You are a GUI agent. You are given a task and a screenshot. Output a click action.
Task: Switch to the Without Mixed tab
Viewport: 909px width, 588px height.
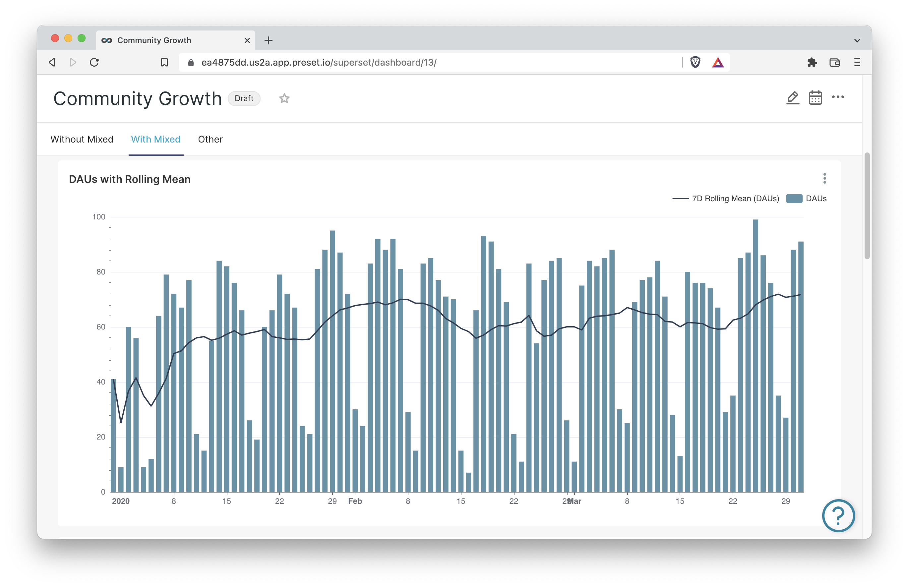82,139
